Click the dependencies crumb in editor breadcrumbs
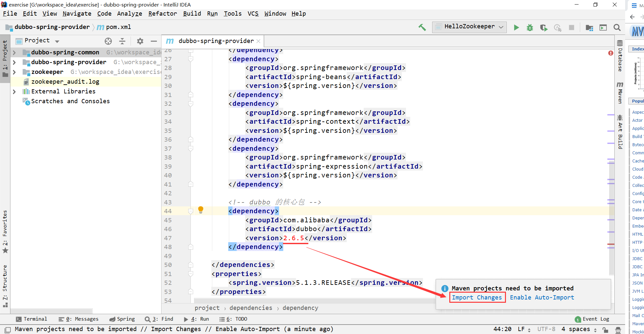This screenshot has width=644, height=334. pos(251,308)
